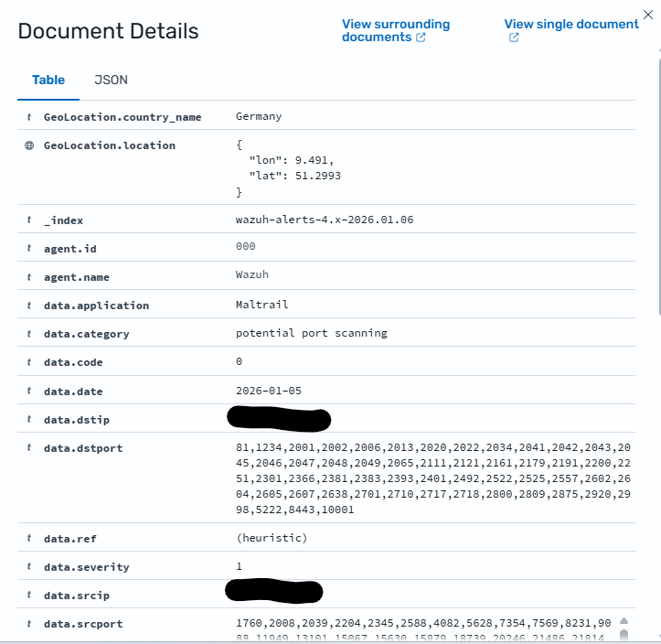Select the type icon beside data.dstport
The width and height of the screenshot is (661, 644).
pyautogui.click(x=29, y=448)
